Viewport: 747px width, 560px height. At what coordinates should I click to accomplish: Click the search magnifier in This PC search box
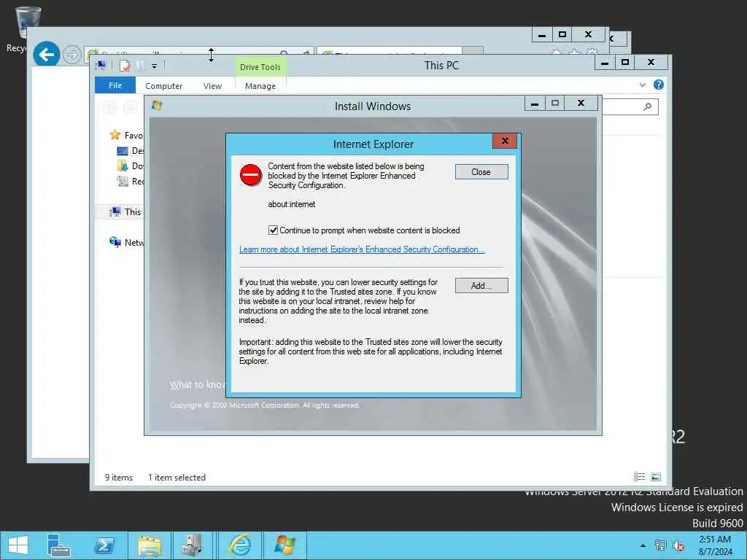tap(647, 106)
